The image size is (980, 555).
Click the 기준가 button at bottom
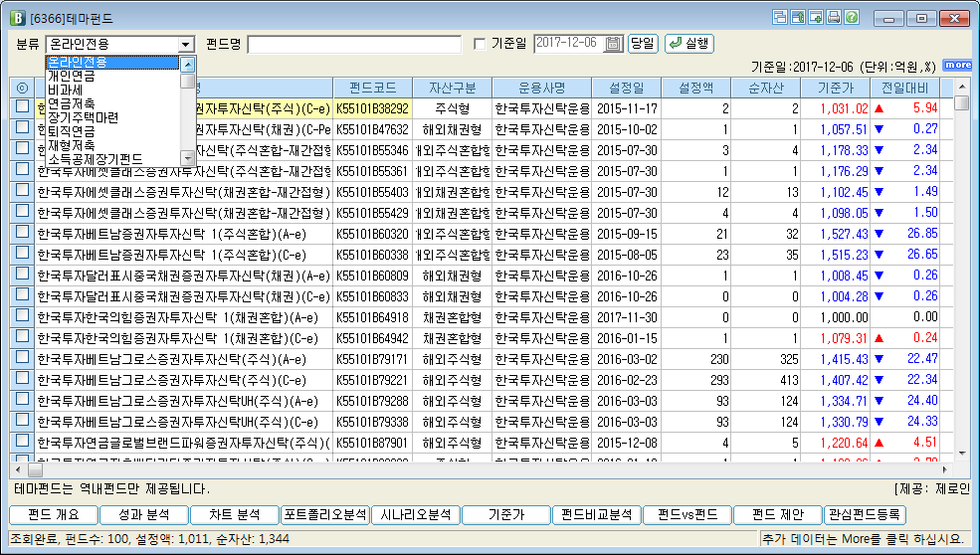pyautogui.click(x=506, y=515)
